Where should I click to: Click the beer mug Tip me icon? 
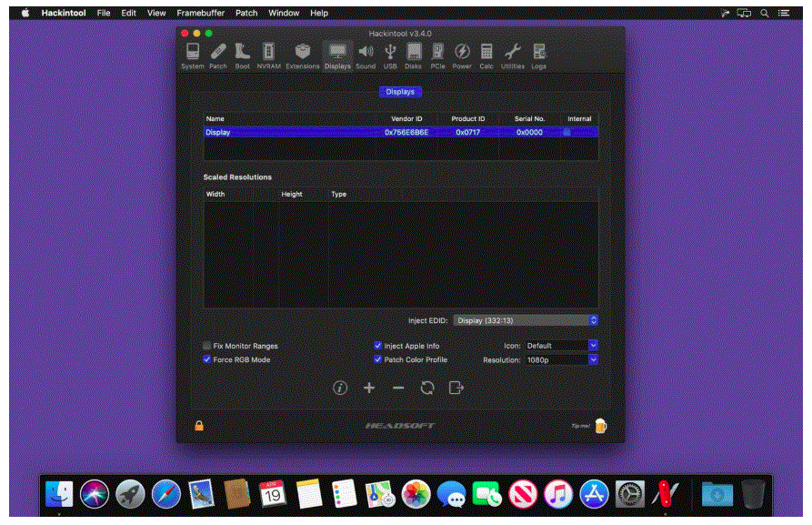pyautogui.click(x=601, y=426)
